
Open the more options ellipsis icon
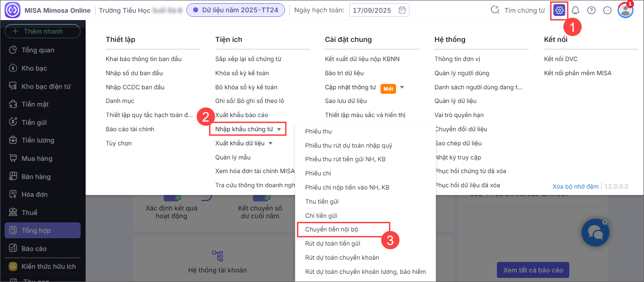[607, 10]
